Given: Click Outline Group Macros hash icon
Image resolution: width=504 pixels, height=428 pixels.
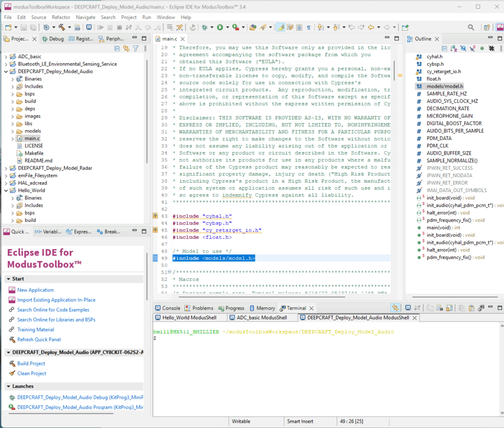Looking at the screenshot, I should point(492,49).
